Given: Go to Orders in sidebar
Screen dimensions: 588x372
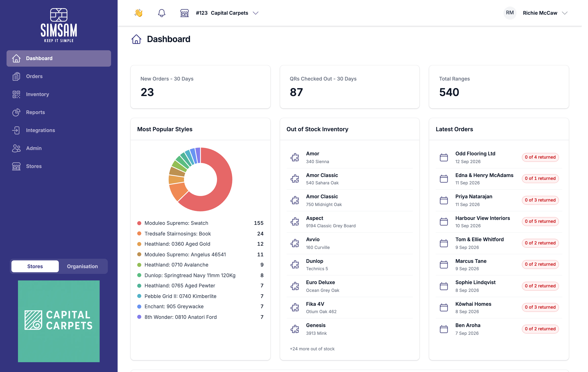Looking at the screenshot, I should point(59,76).
